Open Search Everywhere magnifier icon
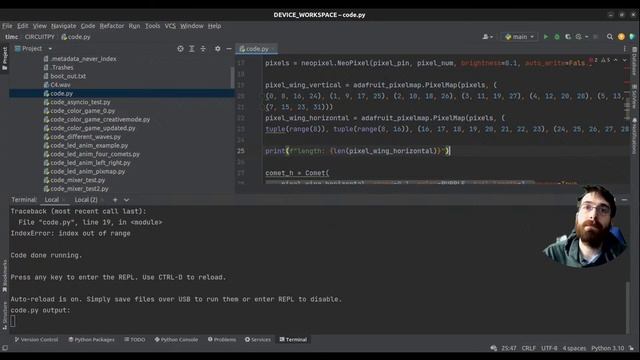This screenshot has width=640, height=360. (x=610, y=37)
